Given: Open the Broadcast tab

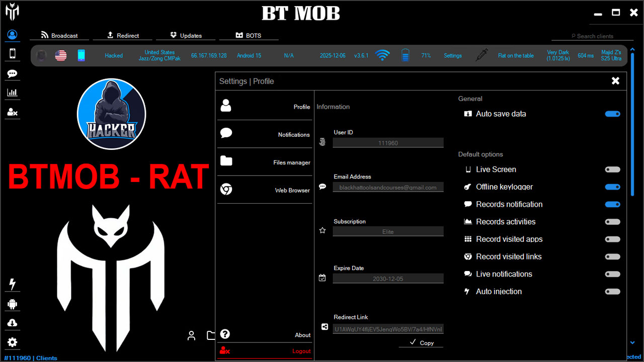Looking at the screenshot, I should (x=59, y=35).
